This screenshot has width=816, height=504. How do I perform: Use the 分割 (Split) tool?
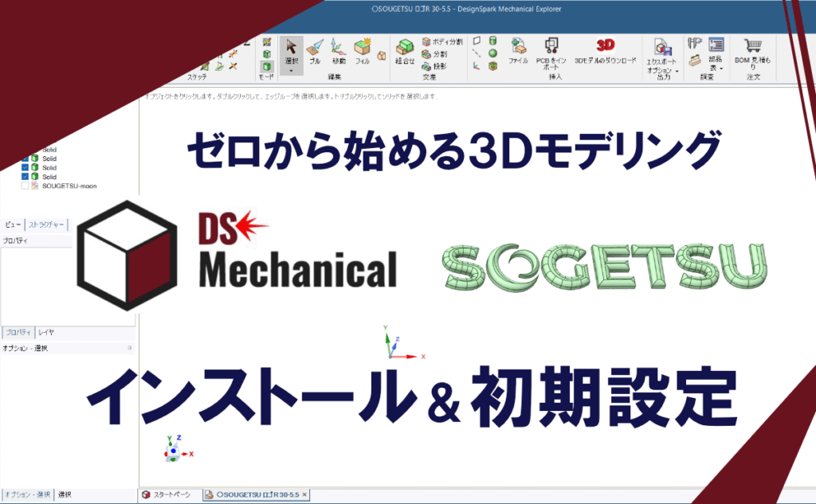(x=434, y=54)
